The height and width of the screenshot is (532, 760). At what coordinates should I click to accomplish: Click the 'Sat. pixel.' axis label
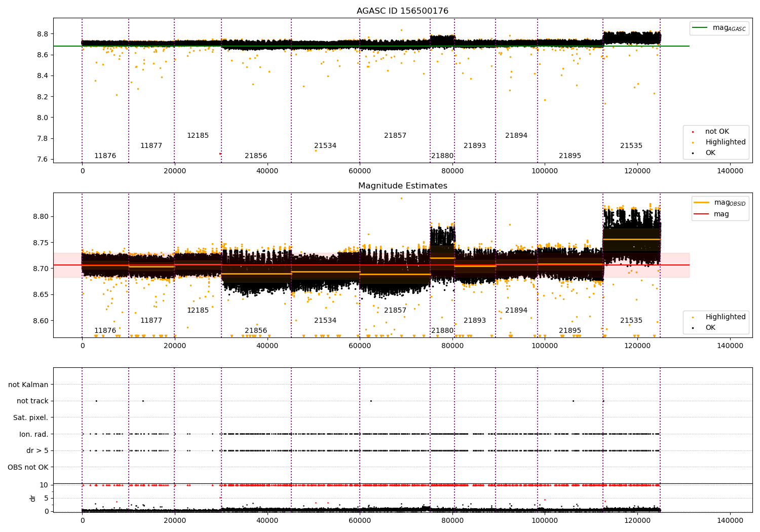click(x=30, y=418)
